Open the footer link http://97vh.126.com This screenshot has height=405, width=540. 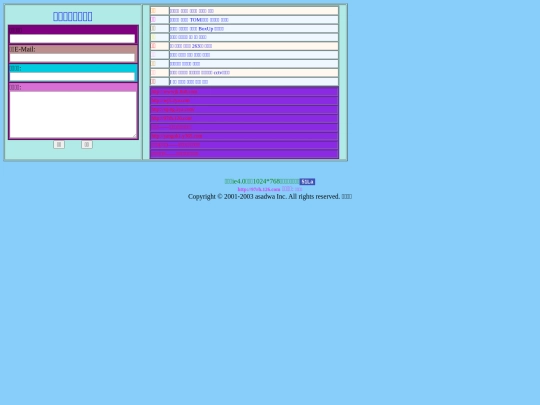pyautogui.click(x=259, y=189)
